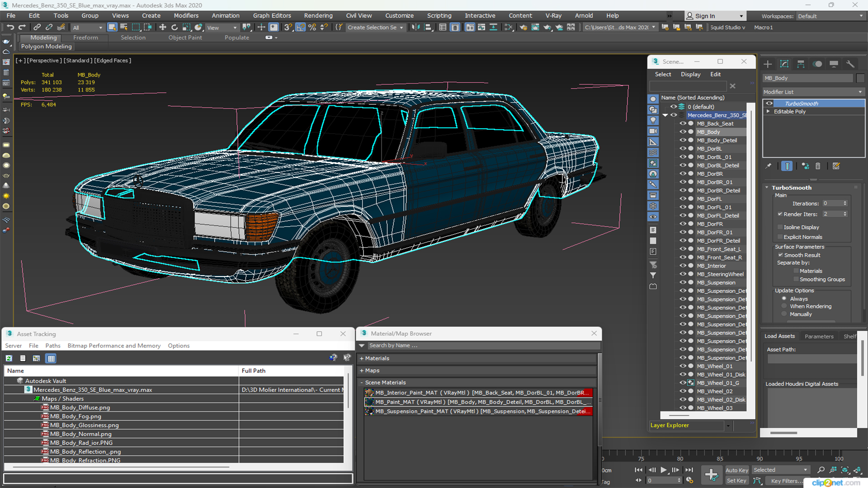Click the Sign In button
The height and width of the screenshot is (488, 868).
coord(715,16)
